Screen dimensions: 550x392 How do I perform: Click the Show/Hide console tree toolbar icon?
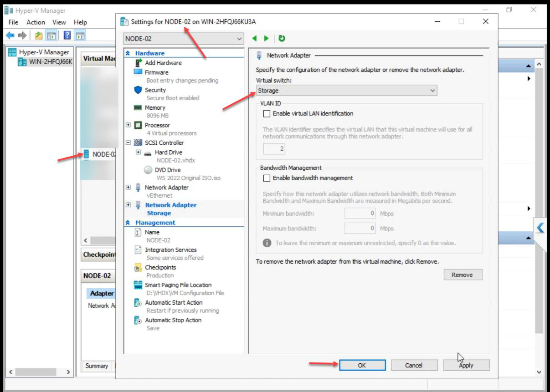(x=52, y=35)
